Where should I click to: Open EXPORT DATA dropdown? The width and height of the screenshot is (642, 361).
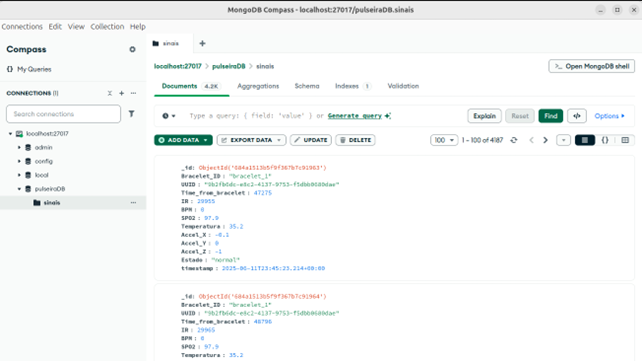pyautogui.click(x=251, y=140)
